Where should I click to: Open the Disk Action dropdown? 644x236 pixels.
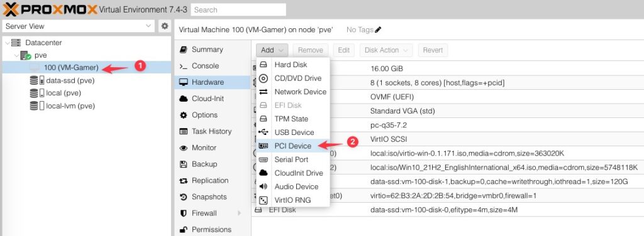click(x=386, y=50)
